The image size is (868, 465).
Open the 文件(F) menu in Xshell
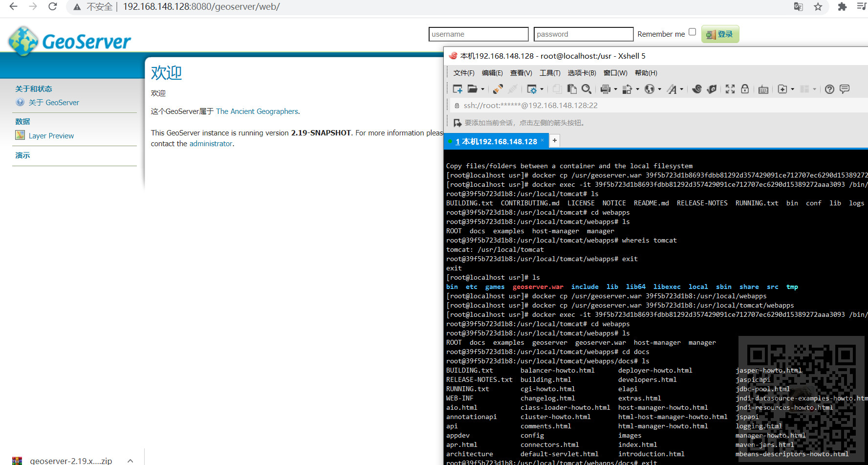pos(464,73)
